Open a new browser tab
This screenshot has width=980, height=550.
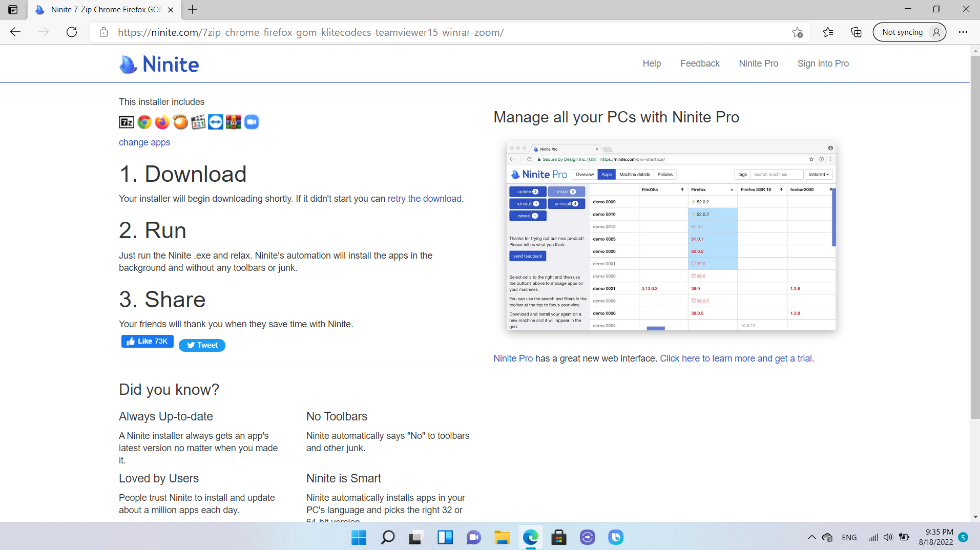(193, 9)
